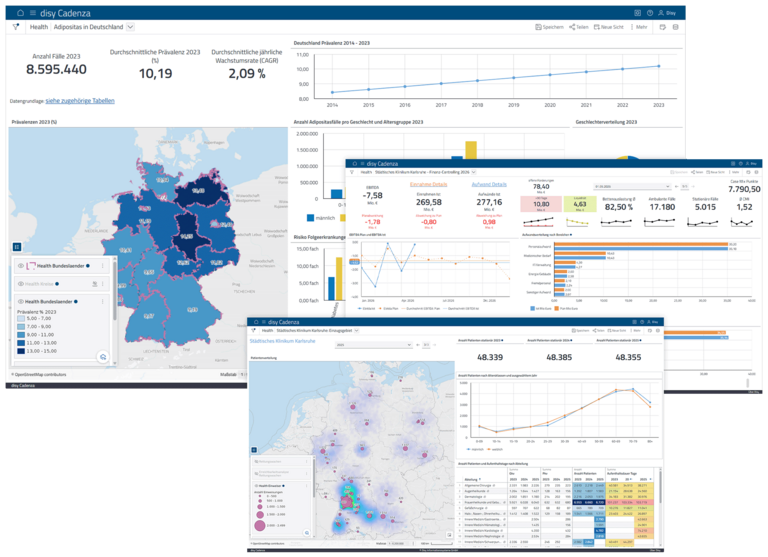Viewport: 768px width, 557px height.
Task: Open 'Städtisches Klinikum Karlsruhe' heading link
Action: (x=283, y=341)
